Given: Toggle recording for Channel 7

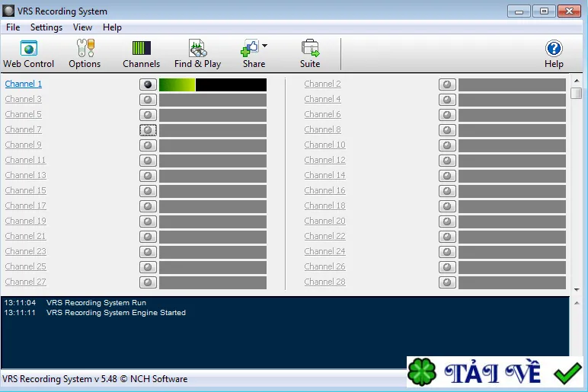Looking at the screenshot, I should point(148,130).
